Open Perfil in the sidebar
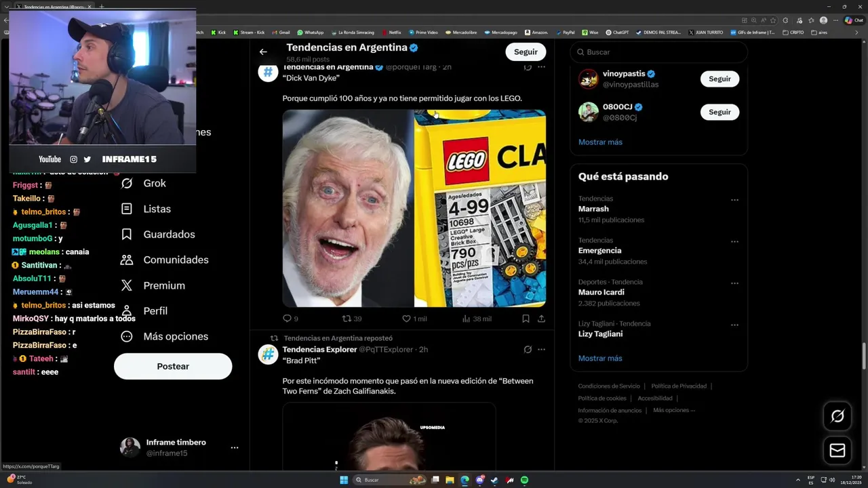Viewport: 868px width, 488px height. coord(144,310)
